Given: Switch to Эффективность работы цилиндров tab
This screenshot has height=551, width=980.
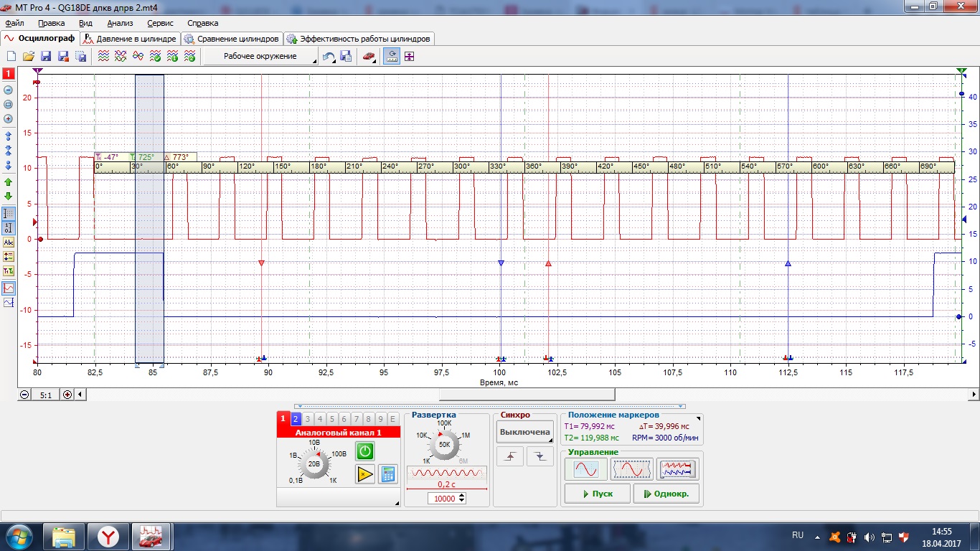Looking at the screenshot, I should click(x=359, y=39).
